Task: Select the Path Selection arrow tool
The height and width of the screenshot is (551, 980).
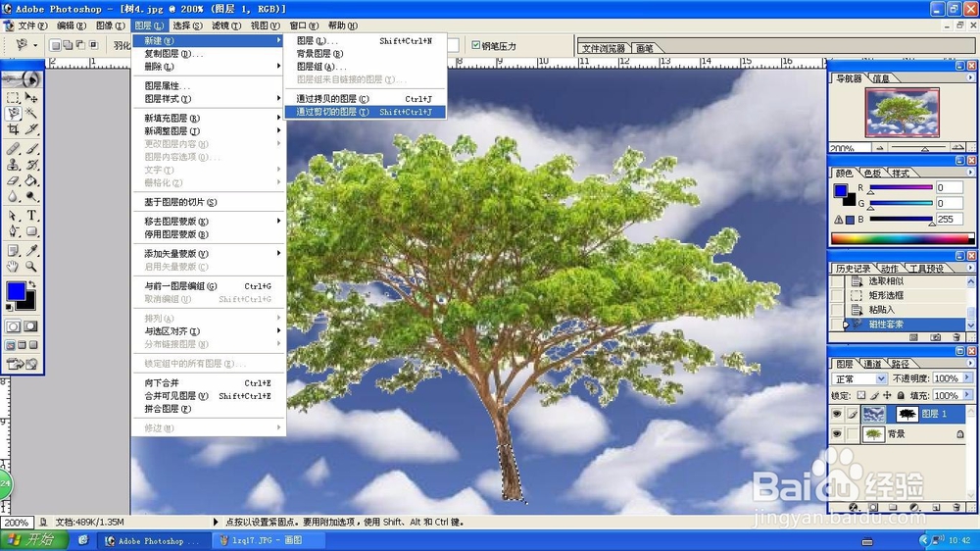Action: click(x=13, y=216)
